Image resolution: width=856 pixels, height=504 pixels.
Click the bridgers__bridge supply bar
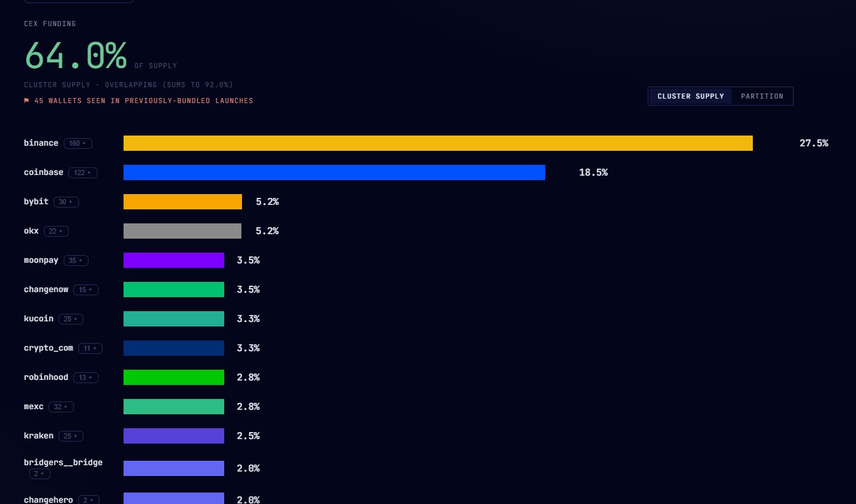click(x=174, y=468)
